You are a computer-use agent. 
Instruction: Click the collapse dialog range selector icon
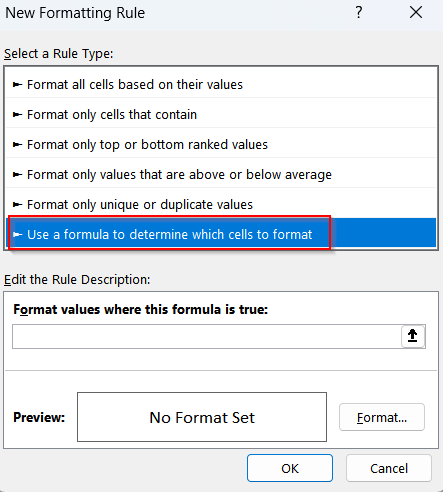point(413,336)
